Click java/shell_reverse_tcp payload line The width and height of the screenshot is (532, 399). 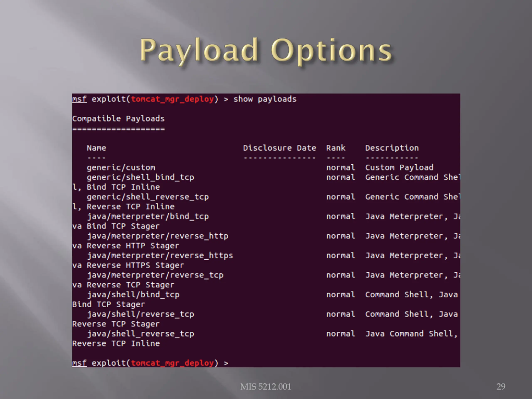[140, 334]
